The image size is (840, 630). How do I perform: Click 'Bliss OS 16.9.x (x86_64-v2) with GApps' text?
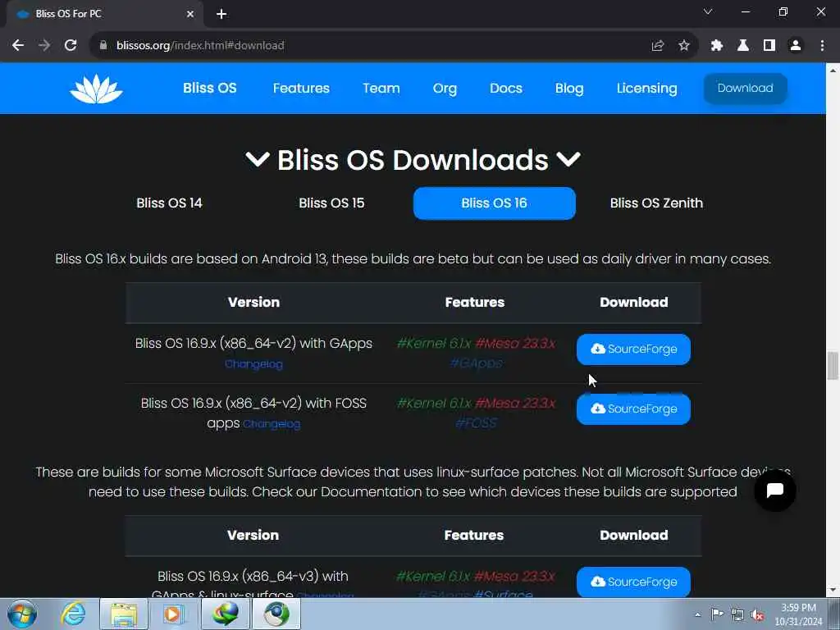pyautogui.click(x=253, y=344)
